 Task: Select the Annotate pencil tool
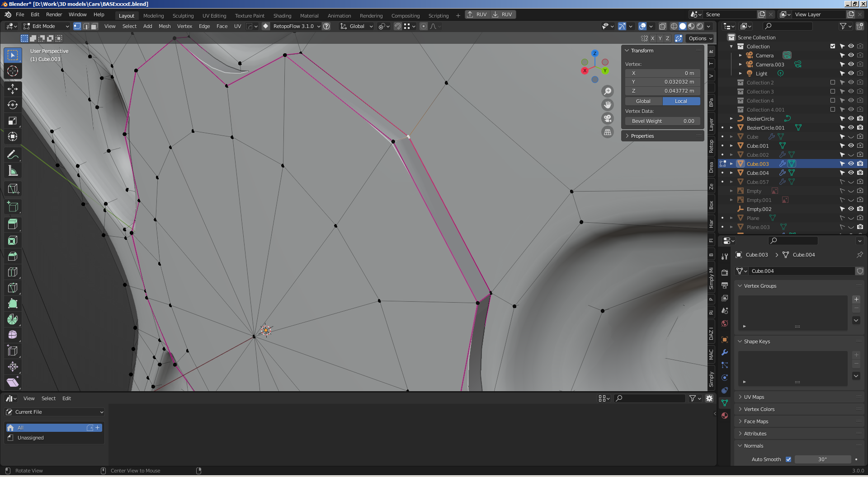[13, 154]
